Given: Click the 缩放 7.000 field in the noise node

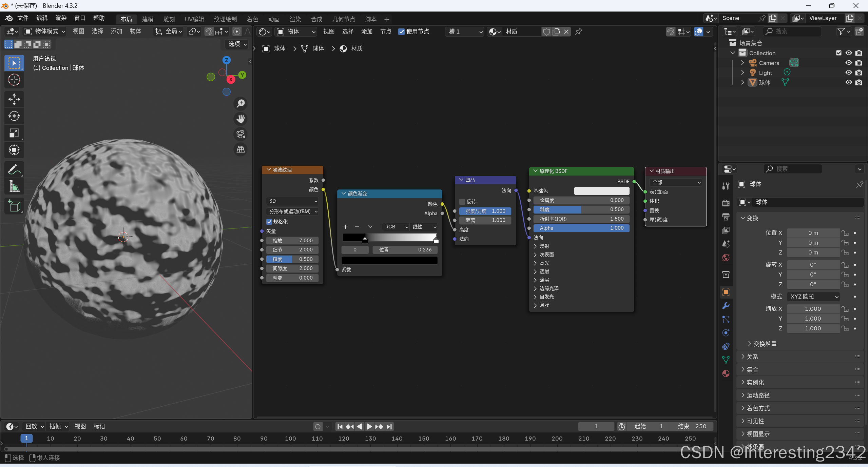Looking at the screenshot, I should coord(292,240).
